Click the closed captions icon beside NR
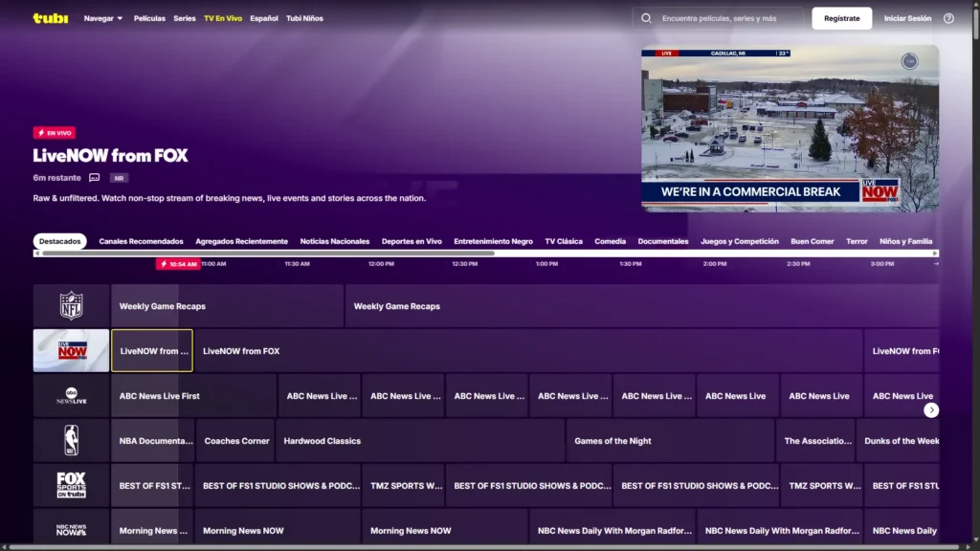The height and width of the screenshot is (551, 980). pyautogui.click(x=95, y=178)
